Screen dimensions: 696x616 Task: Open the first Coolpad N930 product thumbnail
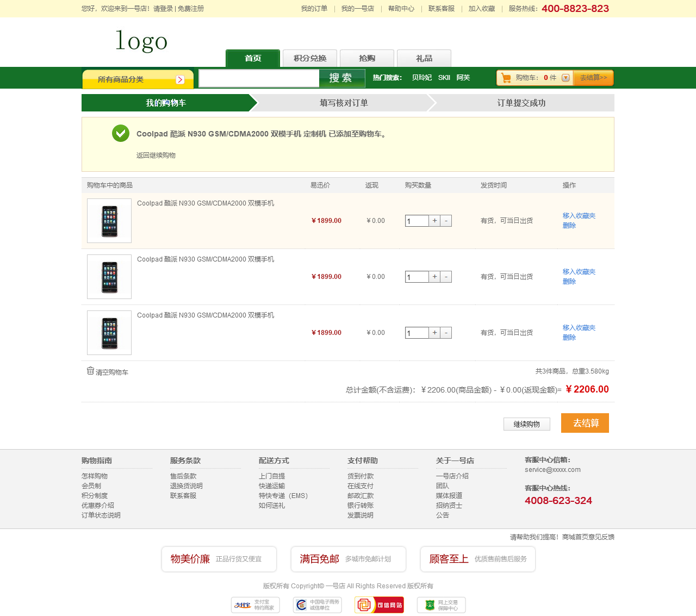(109, 221)
